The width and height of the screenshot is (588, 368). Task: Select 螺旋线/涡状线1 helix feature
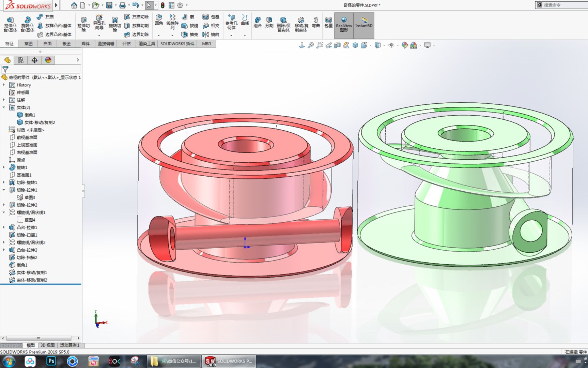[x=27, y=212]
